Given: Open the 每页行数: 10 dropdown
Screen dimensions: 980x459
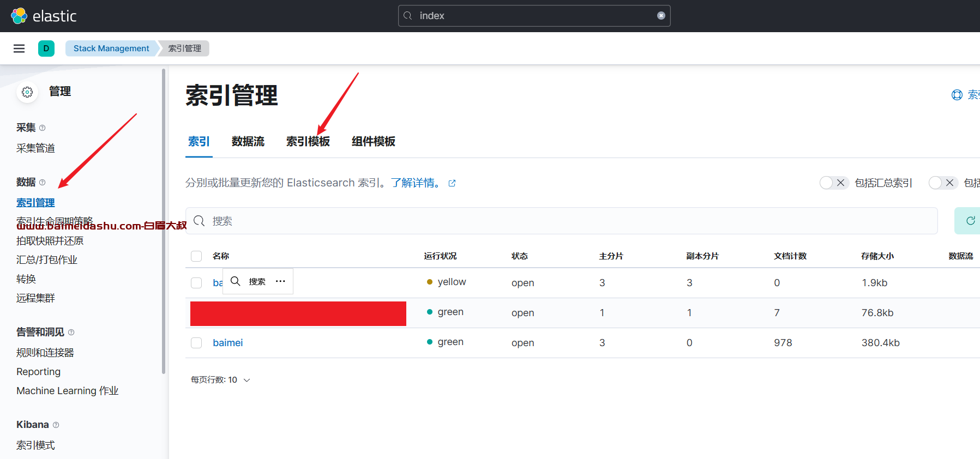Looking at the screenshot, I should 220,380.
